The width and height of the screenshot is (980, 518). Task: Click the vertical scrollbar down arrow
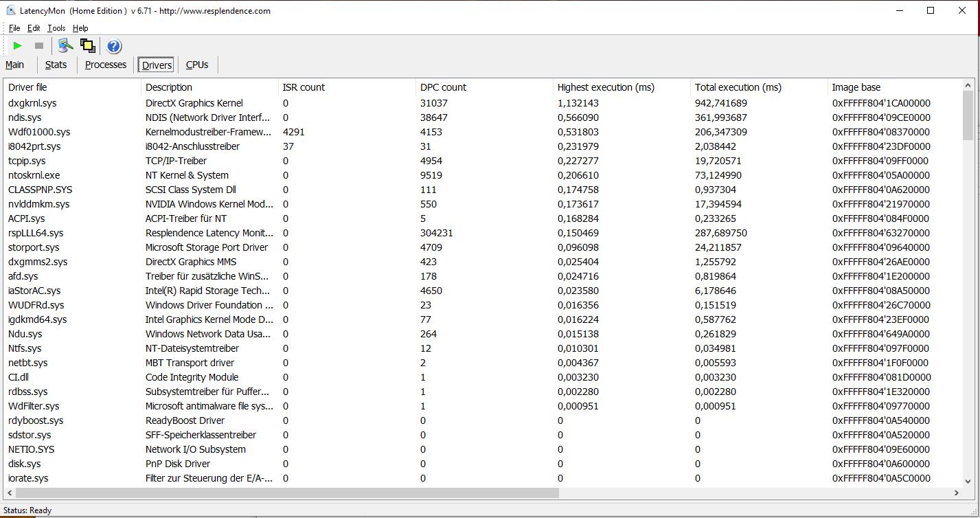pos(968,481)
